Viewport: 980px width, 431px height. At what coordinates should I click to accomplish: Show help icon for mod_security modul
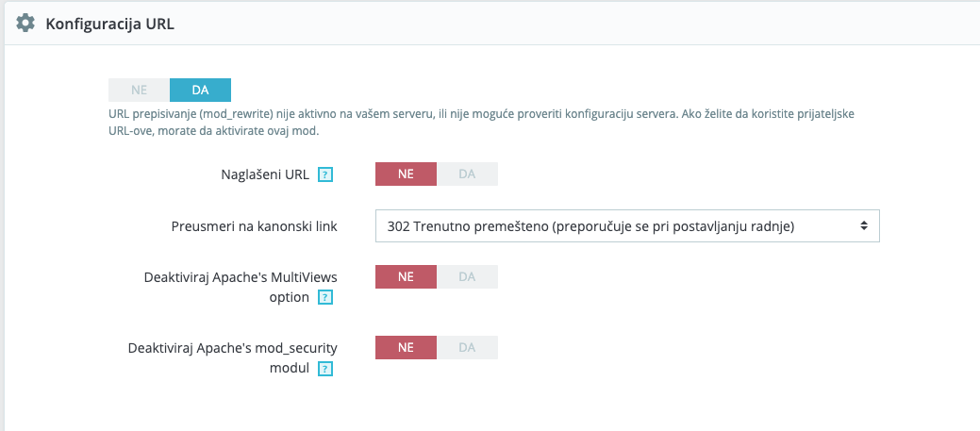tap(325, 369)
